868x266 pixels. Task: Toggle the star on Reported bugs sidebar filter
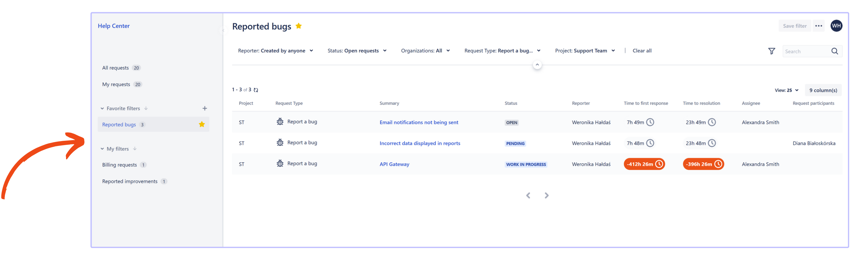pos(201,124)
